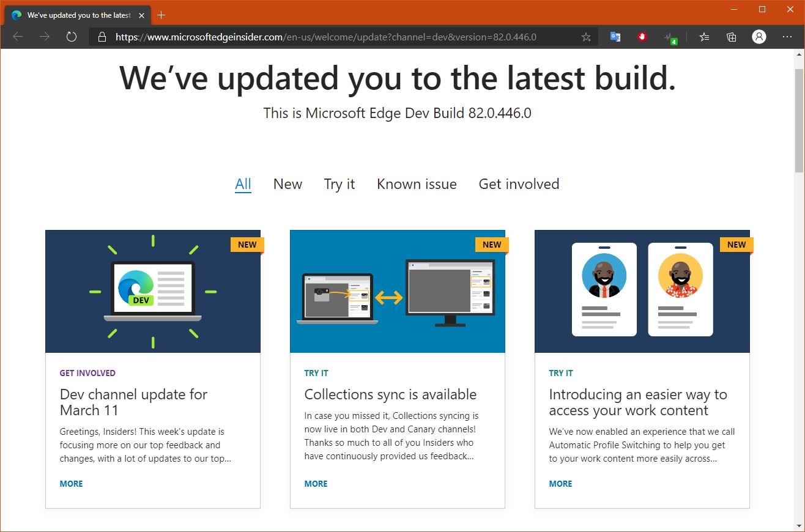Open MORE for Collections sync card
Screen dimensions: 805x532
pos(316,484)
